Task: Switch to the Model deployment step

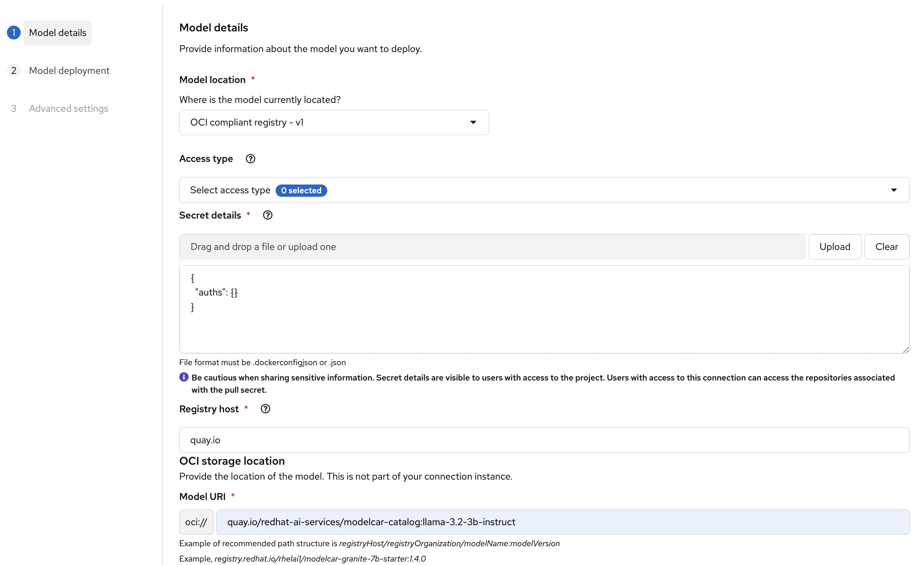Action: pos(69,70)
